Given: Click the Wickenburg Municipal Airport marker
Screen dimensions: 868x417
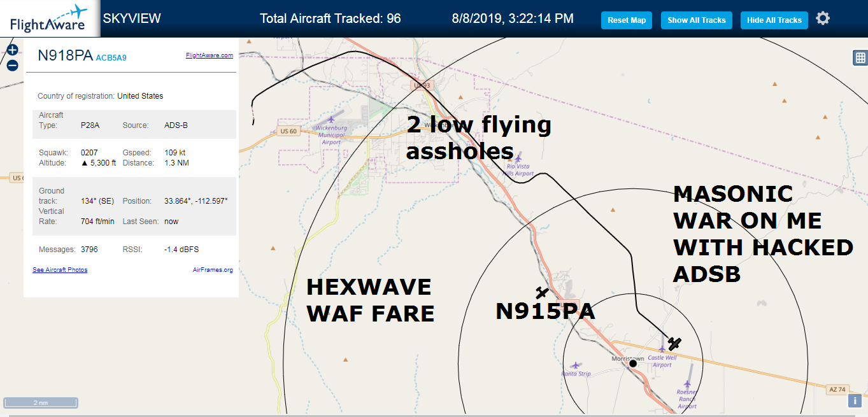Looking at the screenshot, I should (331, 119).
